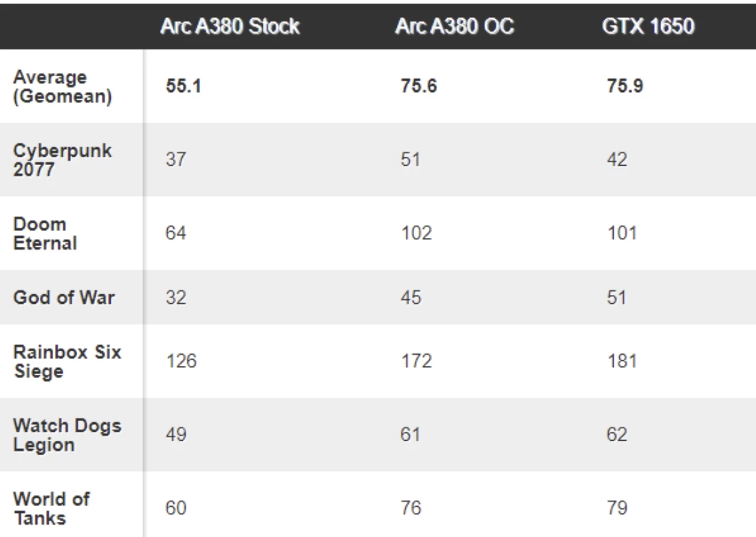Select the World of Tanks row label
This screenshot has width=756, height=537.
52,508
